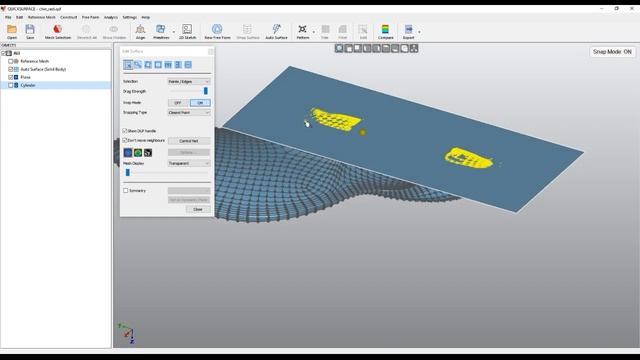Select Auto Surface (Solid Body) tree item
Screen dimensions: 640x360
tap(43, 69)
